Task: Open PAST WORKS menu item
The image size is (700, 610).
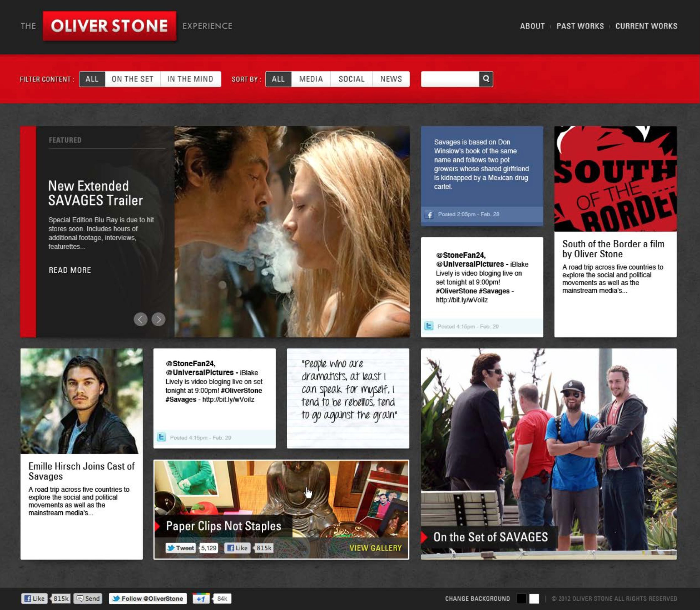Action: pos(580,26)
